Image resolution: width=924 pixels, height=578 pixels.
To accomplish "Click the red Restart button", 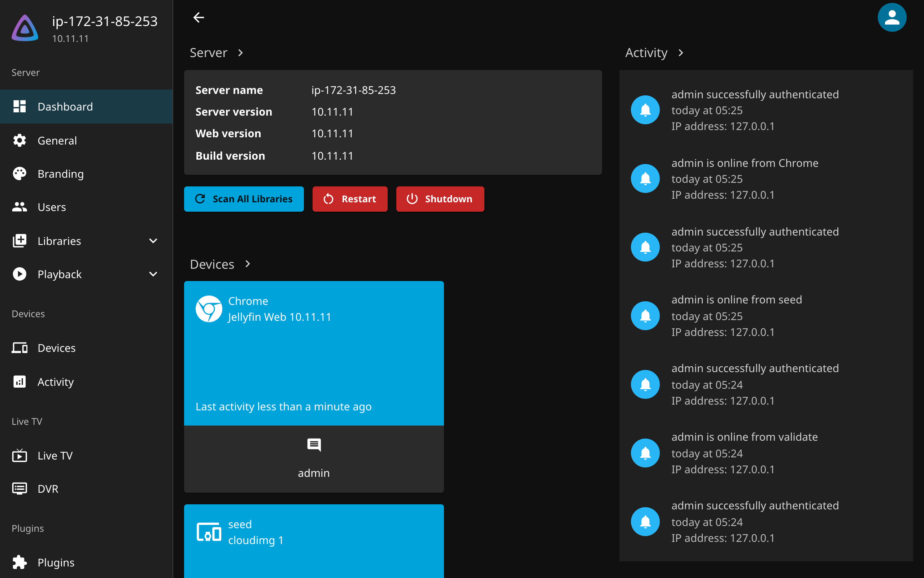I will pos(350,199).
